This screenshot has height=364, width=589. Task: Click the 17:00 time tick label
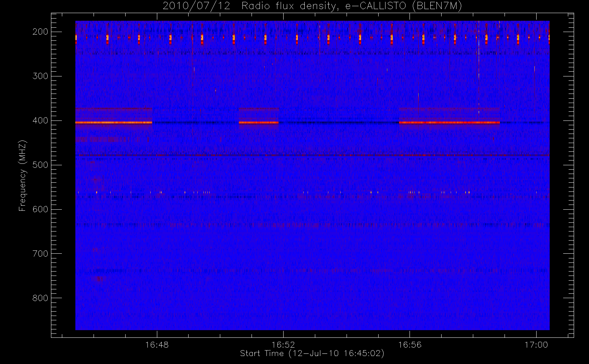coord(536,345)
